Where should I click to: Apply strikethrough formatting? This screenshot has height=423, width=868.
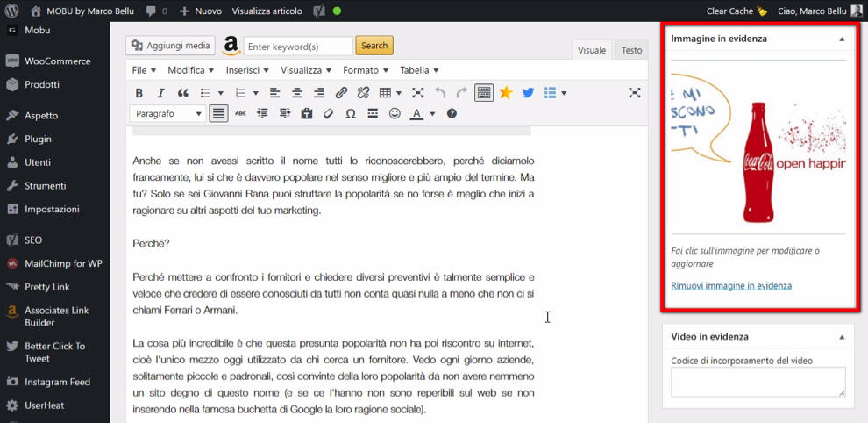click(x=240, y=114)
